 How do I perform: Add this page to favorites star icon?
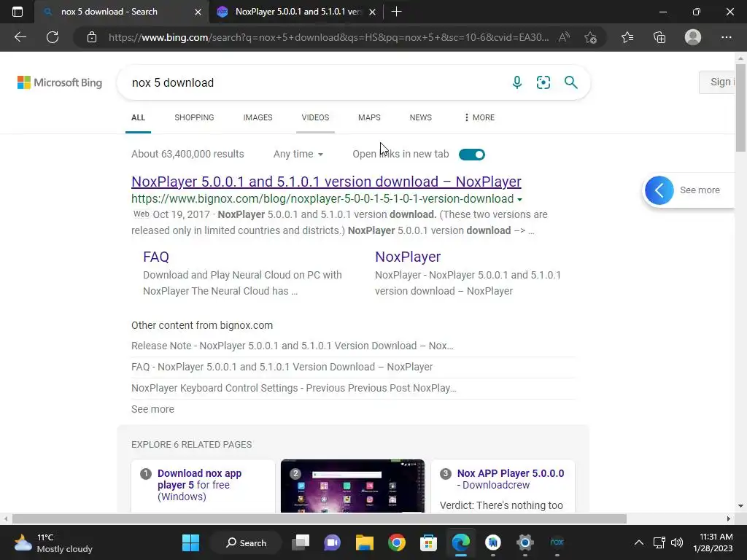coord(590,37)
